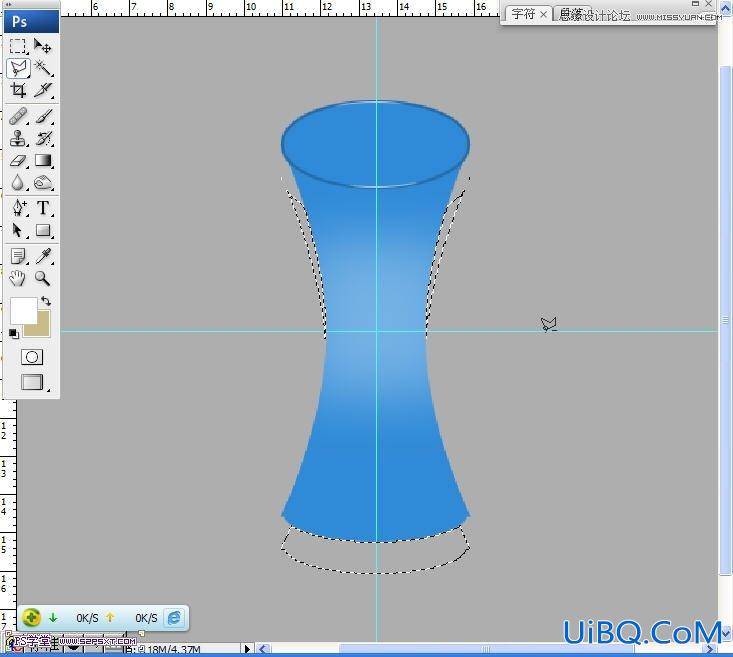The height and width of the screenshot is (657, 733).
Task: Swap foreground and background colors
Action: [x=46, y=301]
